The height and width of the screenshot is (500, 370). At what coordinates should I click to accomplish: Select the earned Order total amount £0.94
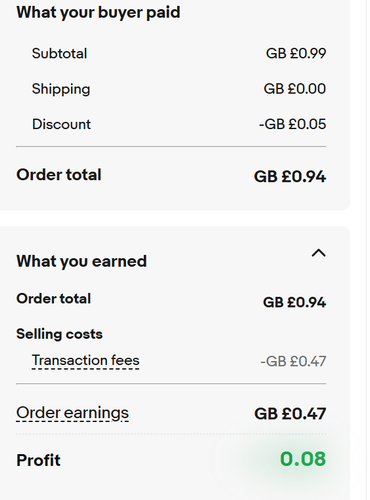295,302
